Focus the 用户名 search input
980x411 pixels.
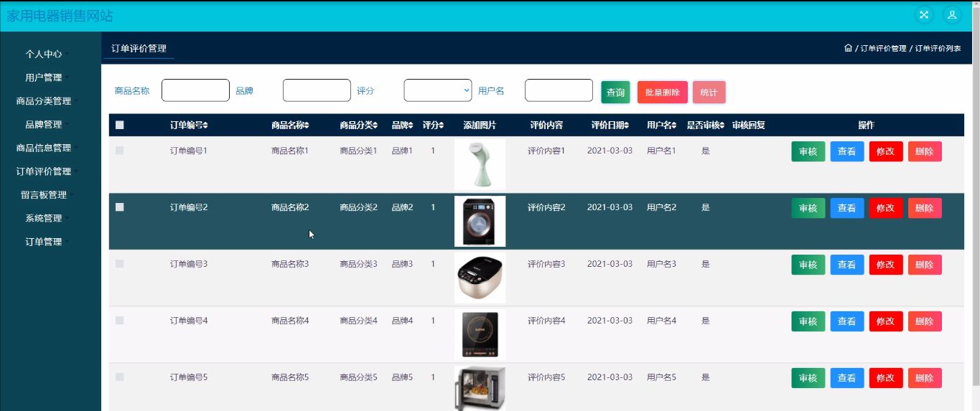coord(559,90)
